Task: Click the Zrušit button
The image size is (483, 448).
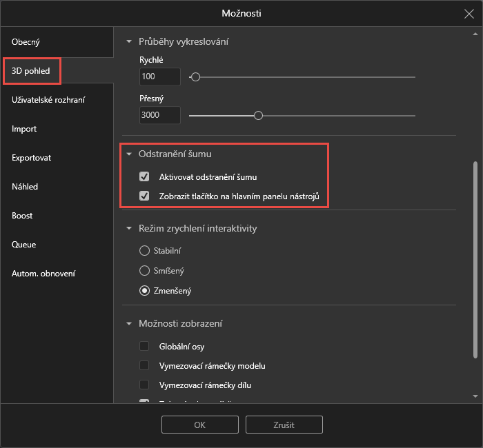Action: (x=284, y=425)
